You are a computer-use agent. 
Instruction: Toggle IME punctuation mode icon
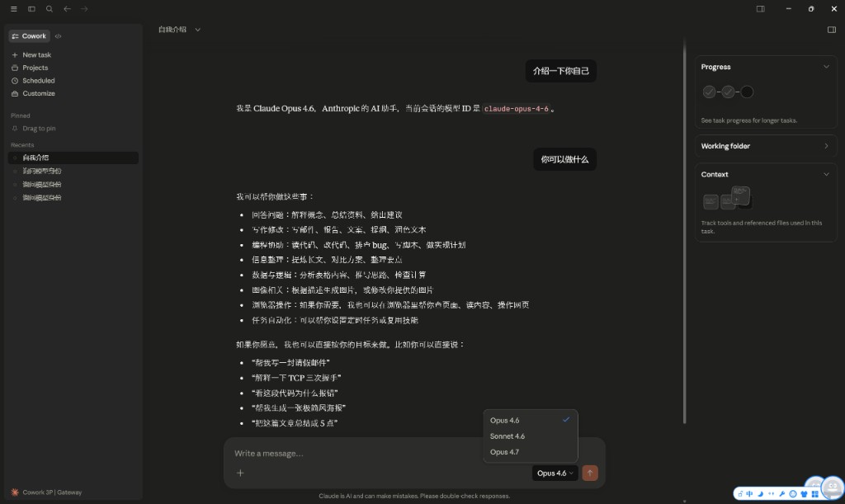pyautogui.click(x=771, y=494)
